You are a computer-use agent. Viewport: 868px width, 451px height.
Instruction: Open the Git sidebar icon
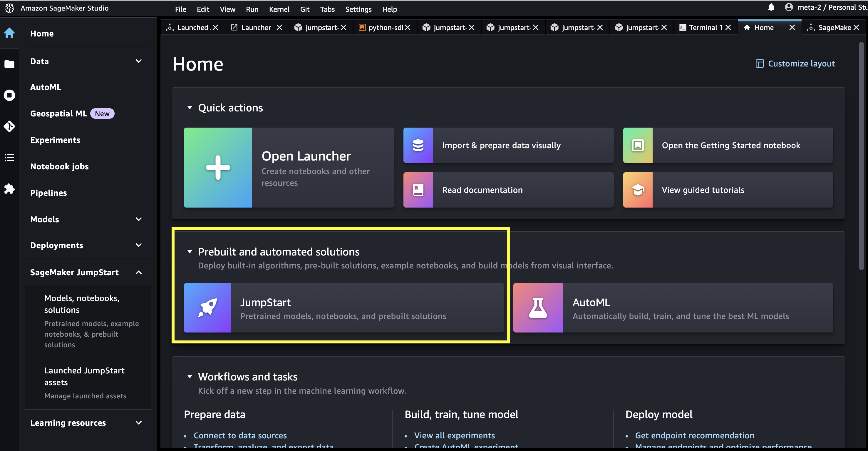tap(9, 126)
